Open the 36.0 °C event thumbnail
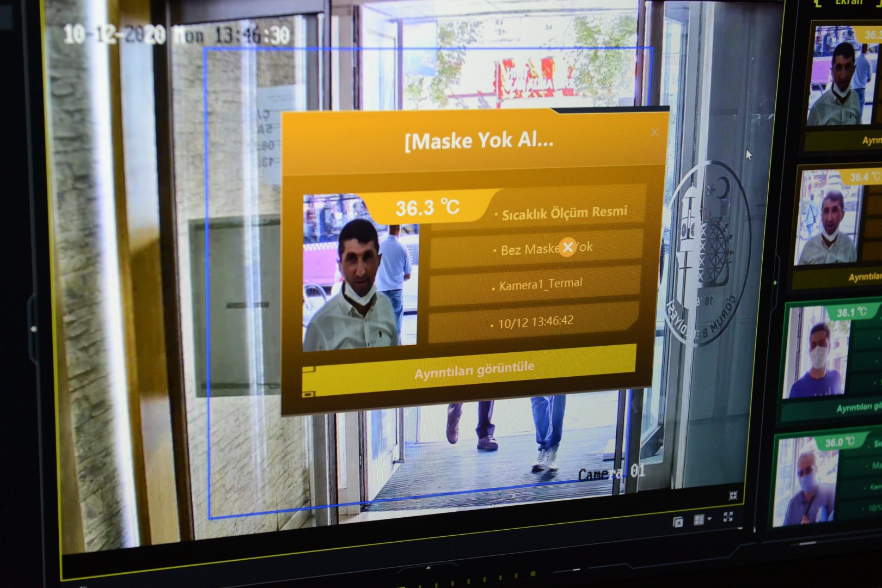The width and height of the screenshot is (882, 588). [x=805, y=485]
